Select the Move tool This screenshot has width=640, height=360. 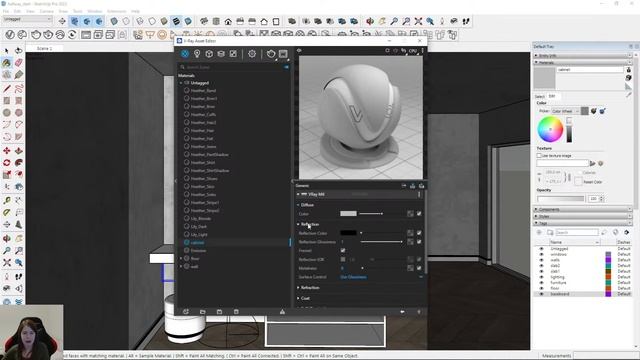[x=7, y=151]
